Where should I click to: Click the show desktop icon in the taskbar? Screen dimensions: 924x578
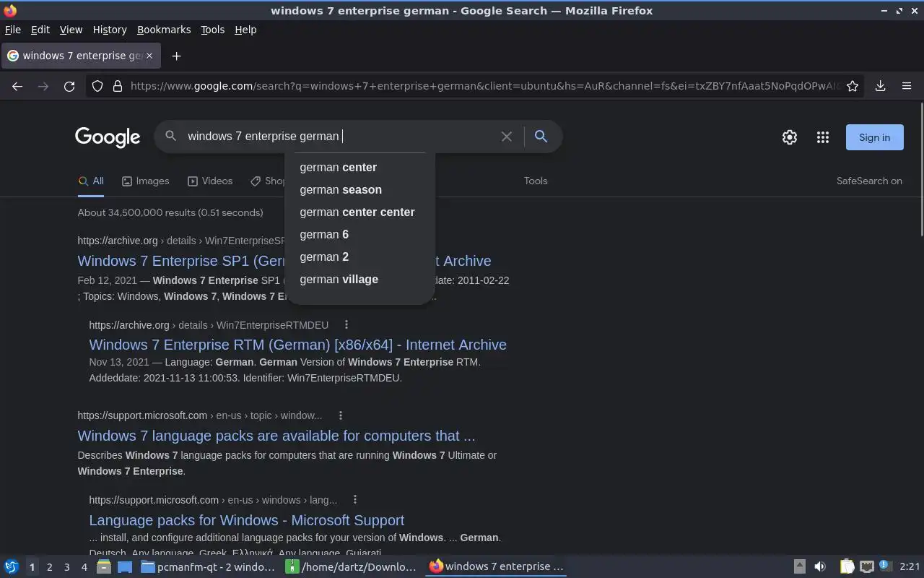point(125,567)
